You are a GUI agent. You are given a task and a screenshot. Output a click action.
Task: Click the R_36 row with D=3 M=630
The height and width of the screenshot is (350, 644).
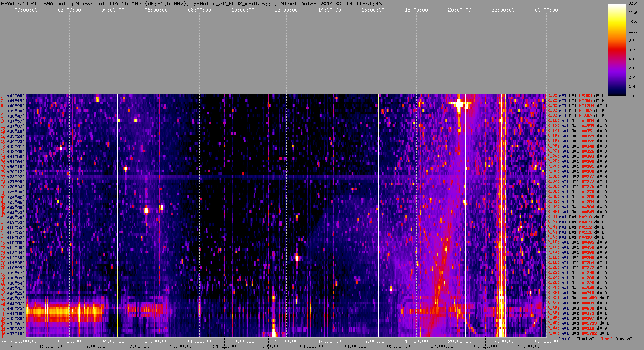(577, 308)
